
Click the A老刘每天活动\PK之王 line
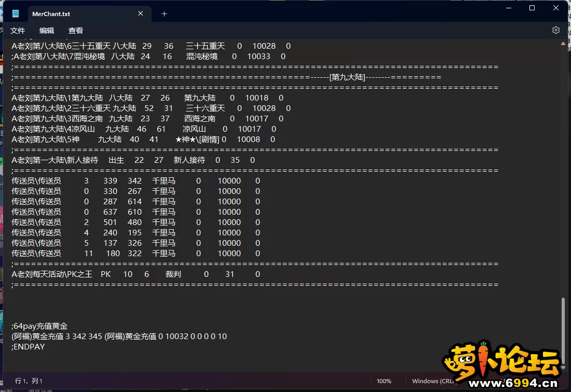tap(135, 274)
